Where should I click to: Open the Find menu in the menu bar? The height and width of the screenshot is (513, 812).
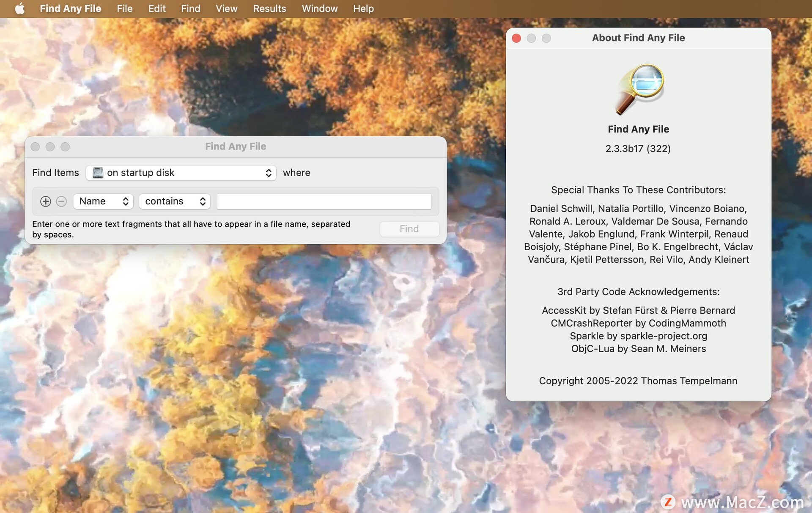pyautogui.click(x=191, y=9)
